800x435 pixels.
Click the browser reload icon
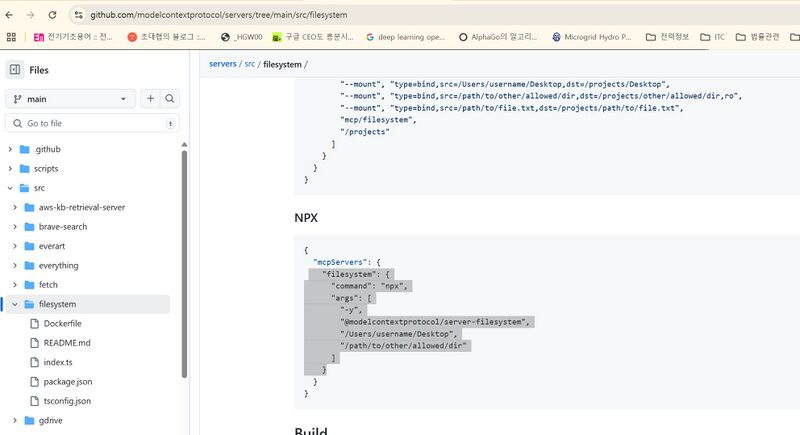52,15
